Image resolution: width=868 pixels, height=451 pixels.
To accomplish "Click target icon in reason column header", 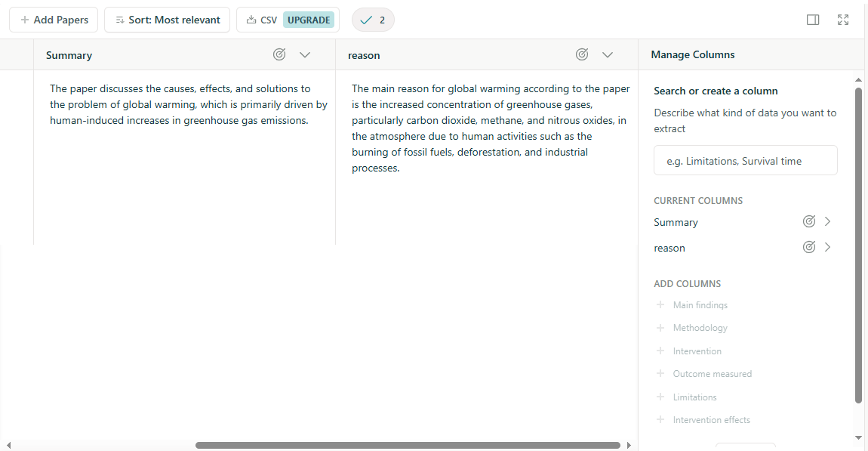I will (x=582, y=54).
